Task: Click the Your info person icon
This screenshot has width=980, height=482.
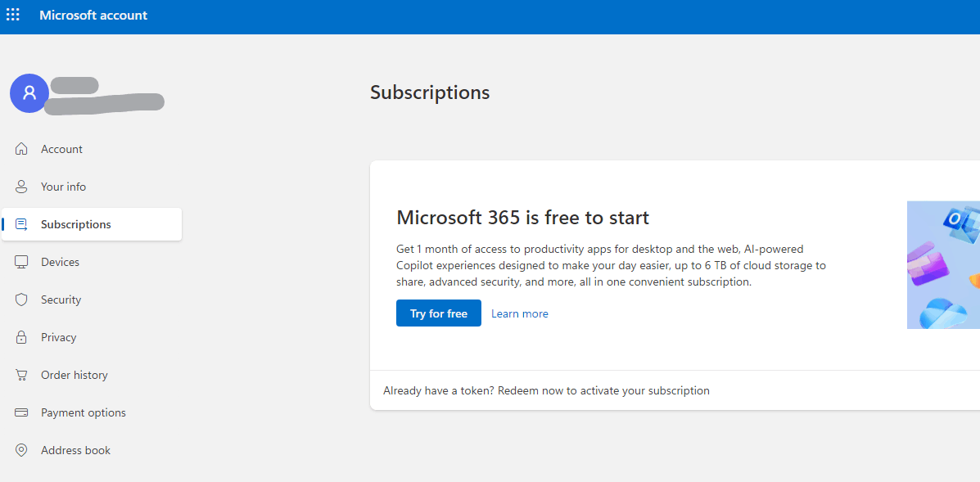Action: tap(22, 186)
